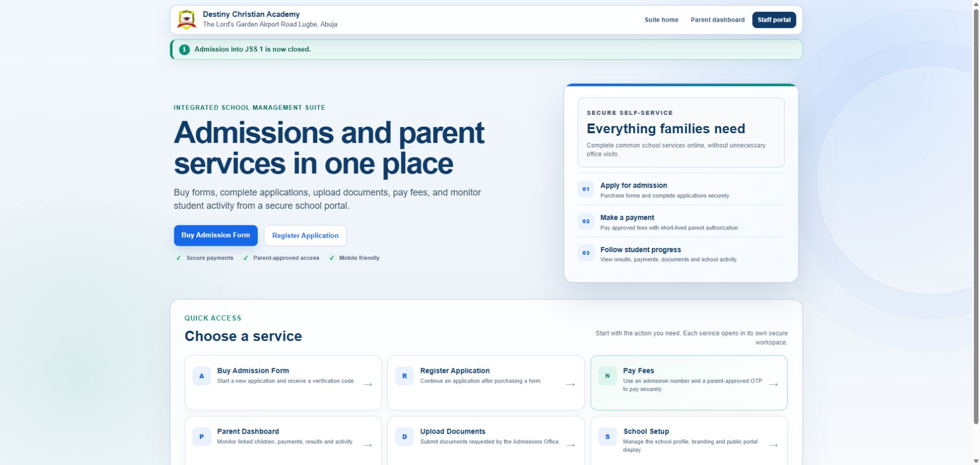The image size is (980, 465).
Task: Open Parent dashboard in the top navigation
Action: click(x=718, y=20)
